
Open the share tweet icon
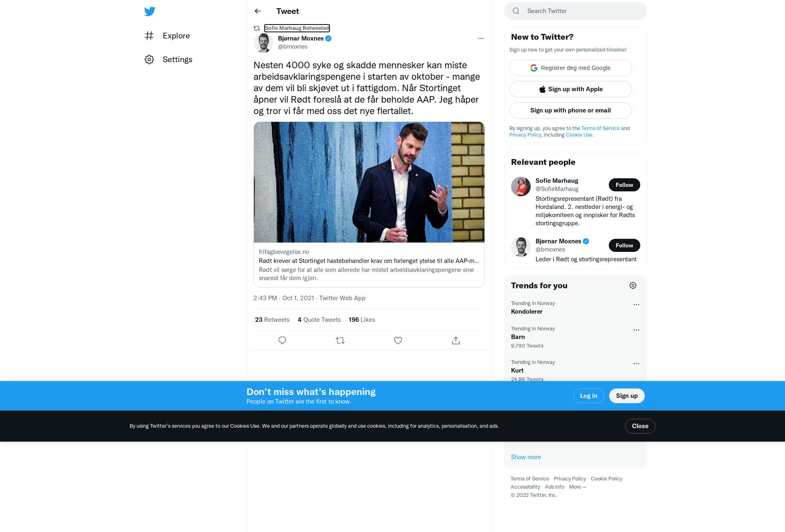(x=456, y=340)
